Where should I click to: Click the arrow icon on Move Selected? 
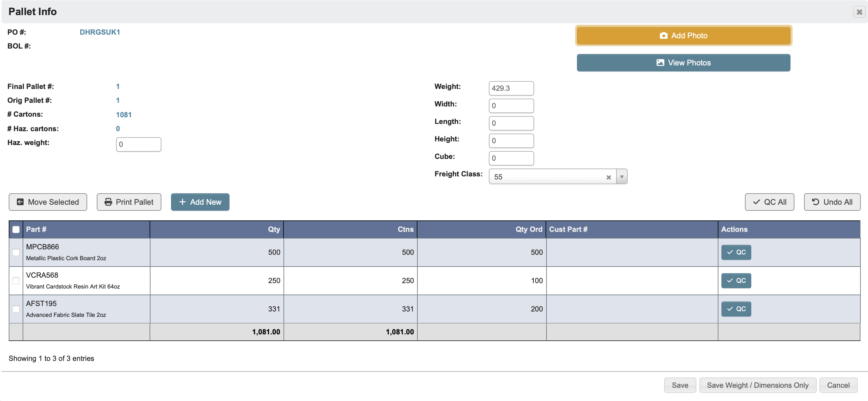(20, 202)
